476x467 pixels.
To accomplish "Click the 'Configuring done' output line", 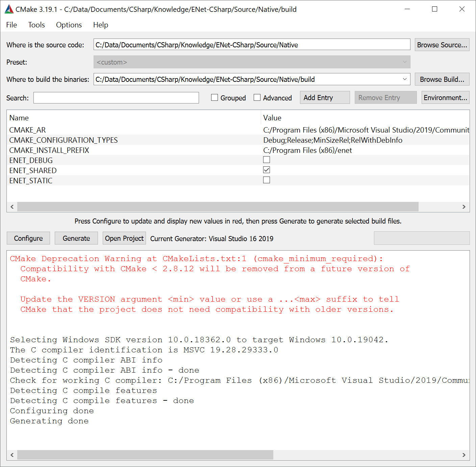I will tap(52, 411).
